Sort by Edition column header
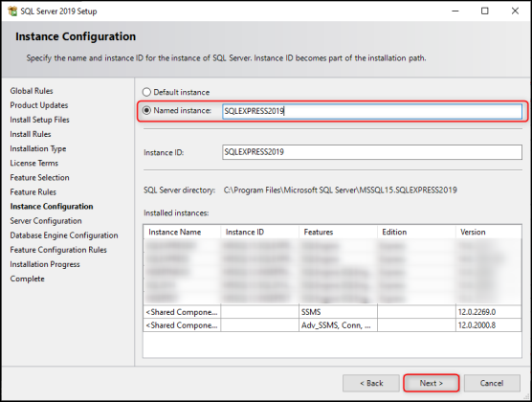The height and width of the screenshot is (402, 532). 416,232
